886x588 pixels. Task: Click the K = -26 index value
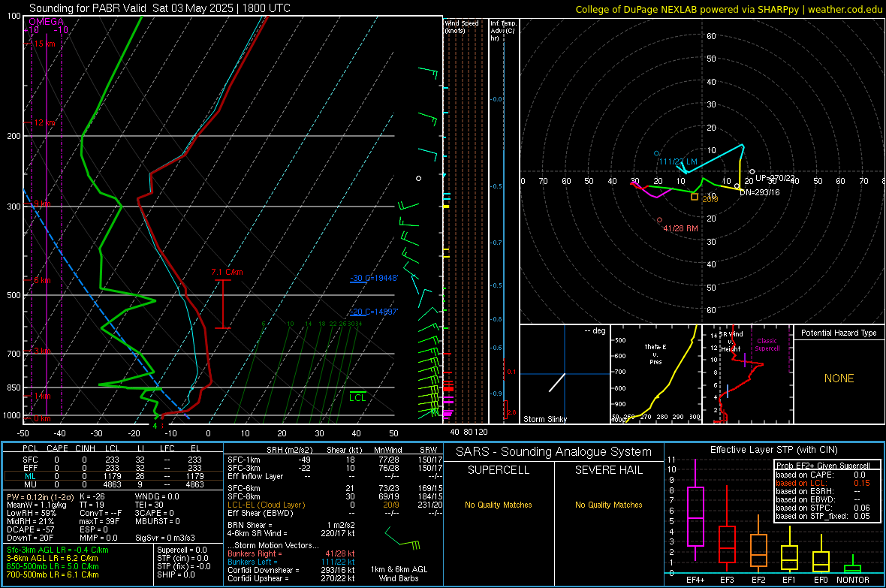(92, 496)
